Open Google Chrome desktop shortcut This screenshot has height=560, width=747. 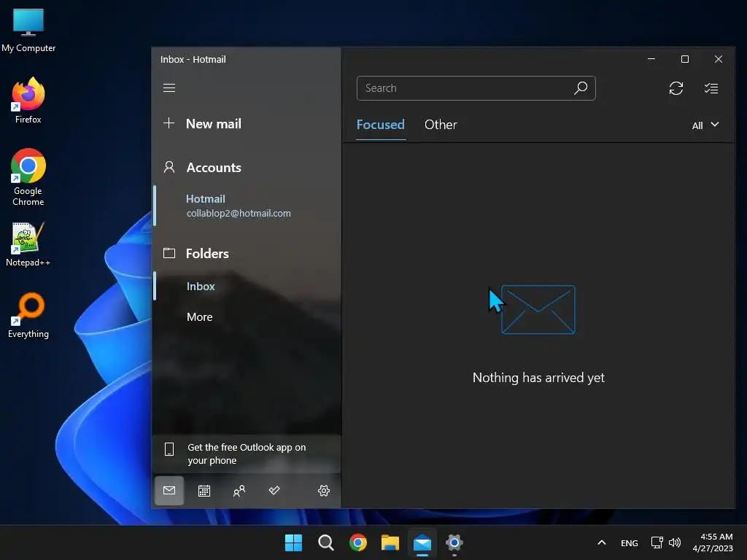click(28, 177)
